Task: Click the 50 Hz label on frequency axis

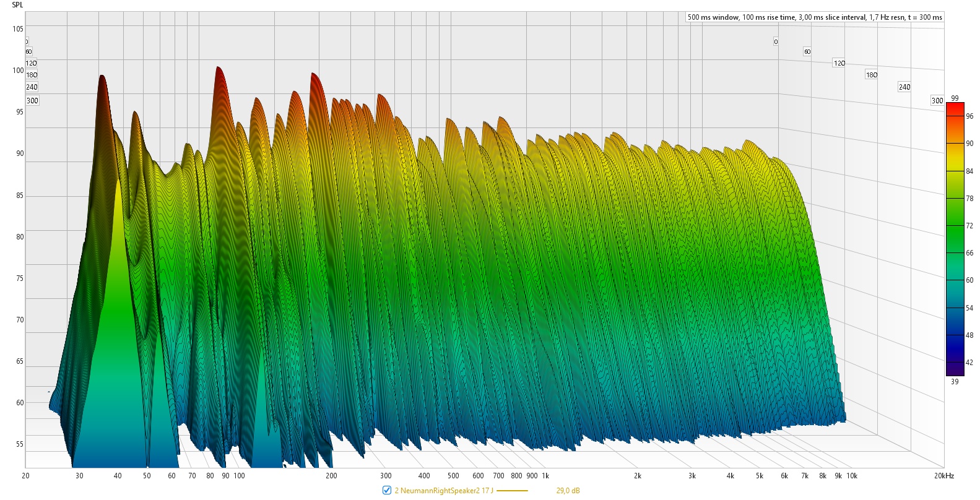Action: point(147,476)
